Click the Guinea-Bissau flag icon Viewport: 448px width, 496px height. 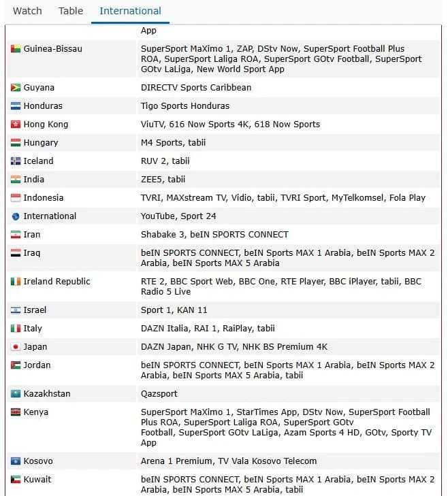pos(16,49)
